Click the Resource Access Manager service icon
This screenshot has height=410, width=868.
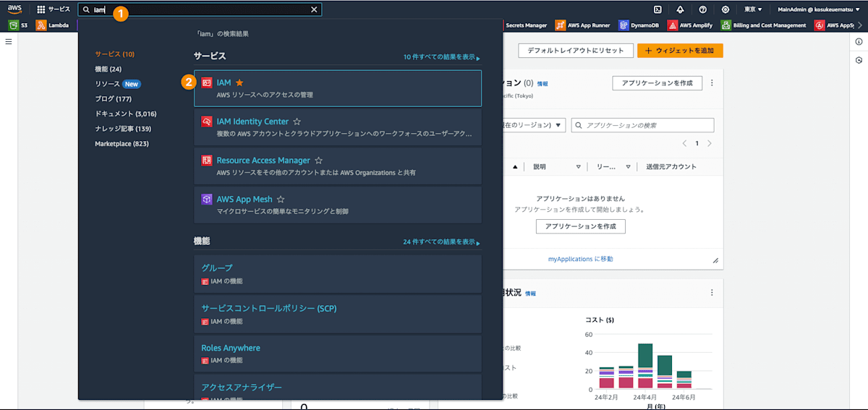coord(206,161)
